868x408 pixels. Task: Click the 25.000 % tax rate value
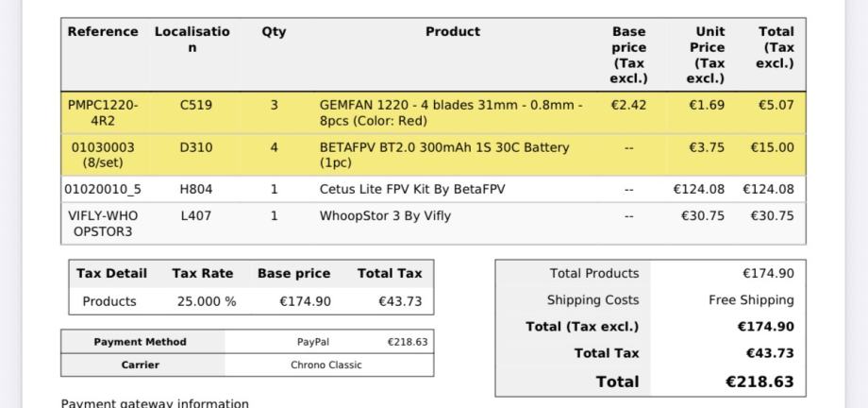tap(204, 301)
